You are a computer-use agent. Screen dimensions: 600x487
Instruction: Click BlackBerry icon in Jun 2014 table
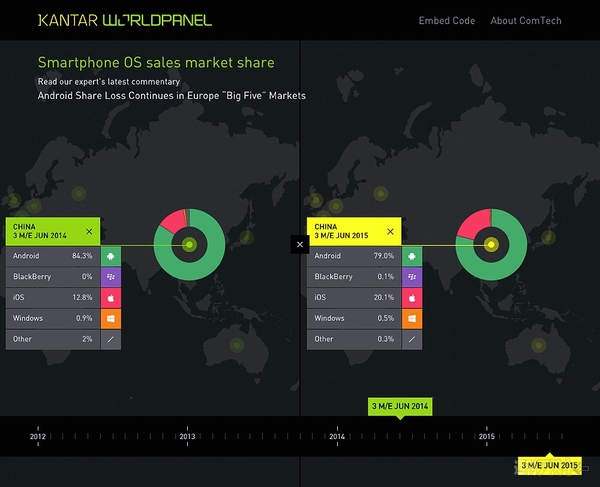click(x=111, y=277)
